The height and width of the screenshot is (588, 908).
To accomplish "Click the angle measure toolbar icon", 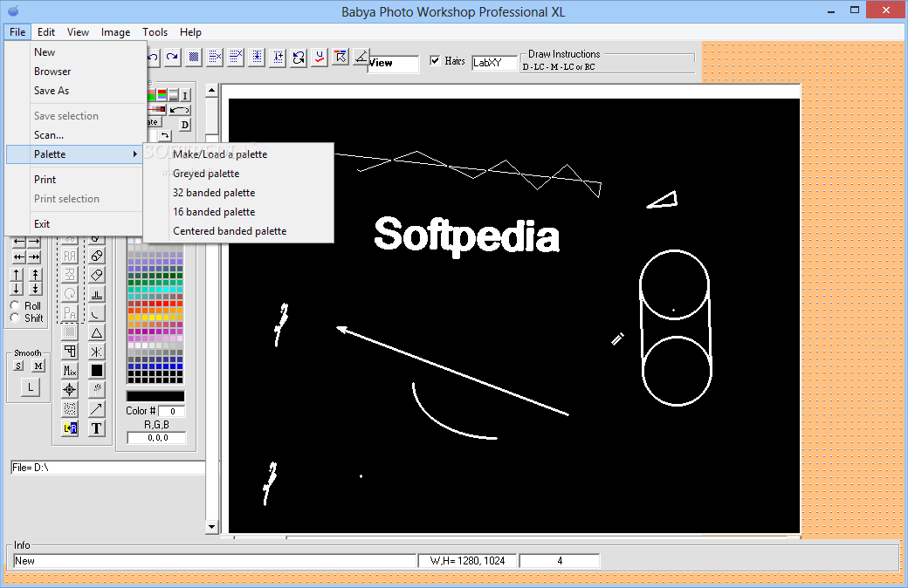I will [x=361, y=57].
